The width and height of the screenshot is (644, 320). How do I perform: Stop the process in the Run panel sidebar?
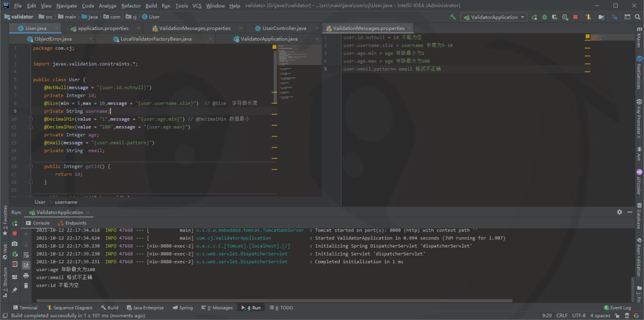15,233
